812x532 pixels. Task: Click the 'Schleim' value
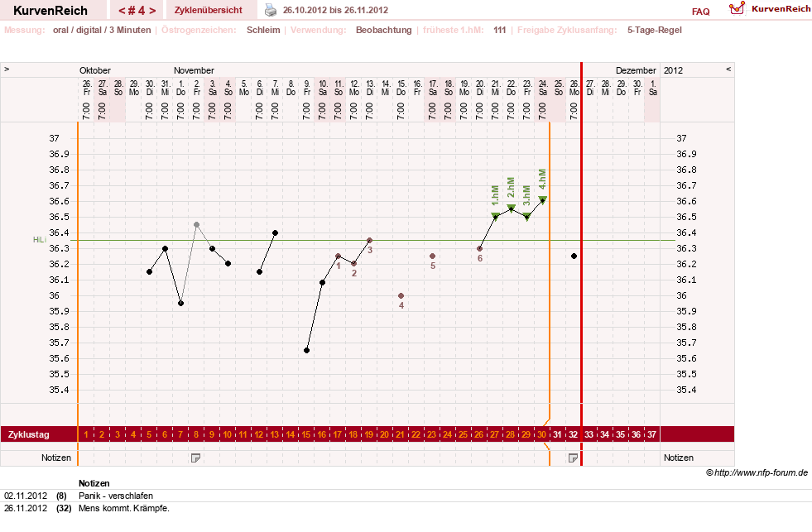263,30
